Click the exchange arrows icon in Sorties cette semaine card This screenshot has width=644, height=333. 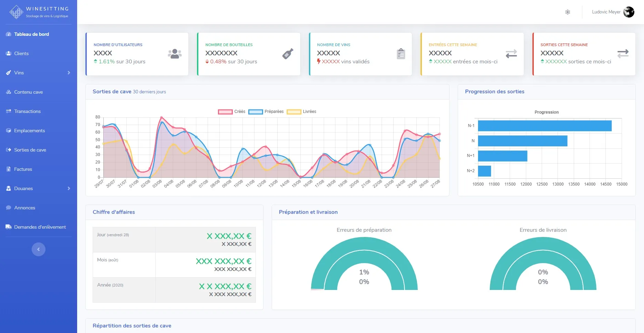point(623,54)
